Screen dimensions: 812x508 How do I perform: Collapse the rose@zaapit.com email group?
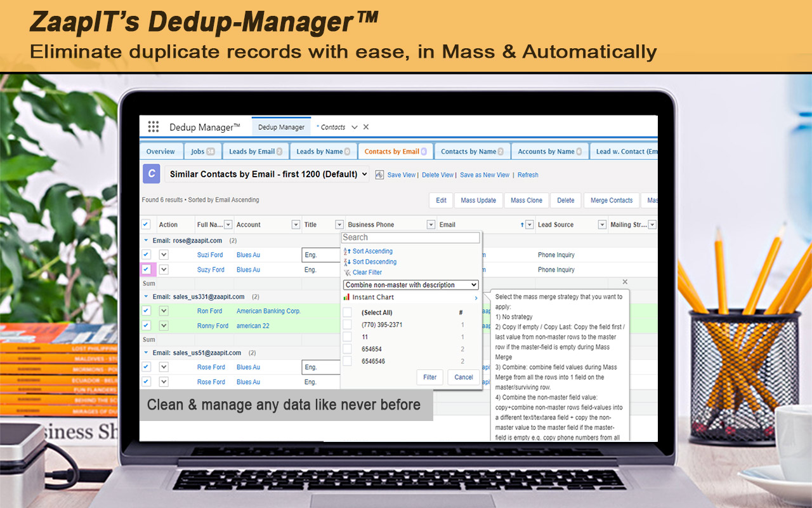coord(147,241)
